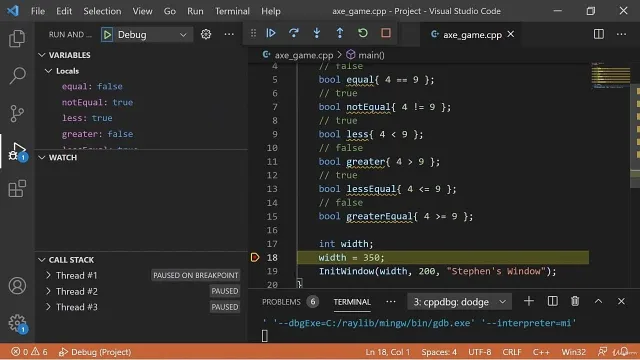Image resolution: width=640 pixels, height=360 pixels.
Task: Open Run and Debug more actions menu
Action: [229, 34]
